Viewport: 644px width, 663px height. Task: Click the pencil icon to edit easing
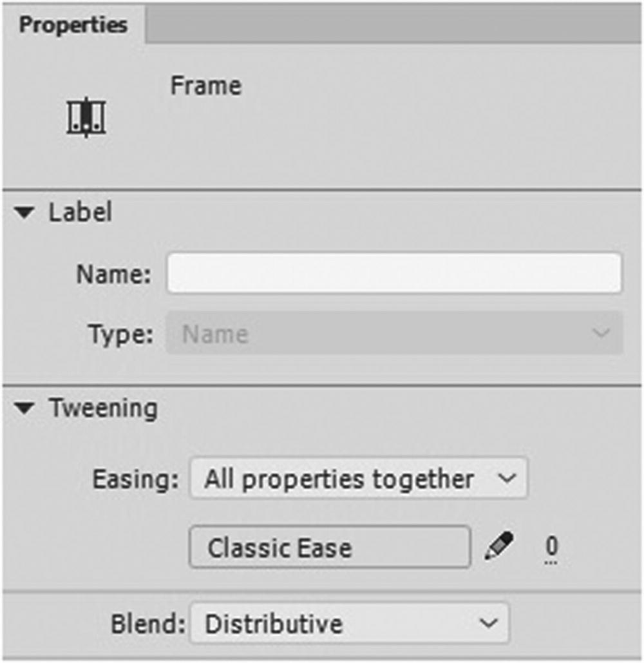[x=498, y=547]
